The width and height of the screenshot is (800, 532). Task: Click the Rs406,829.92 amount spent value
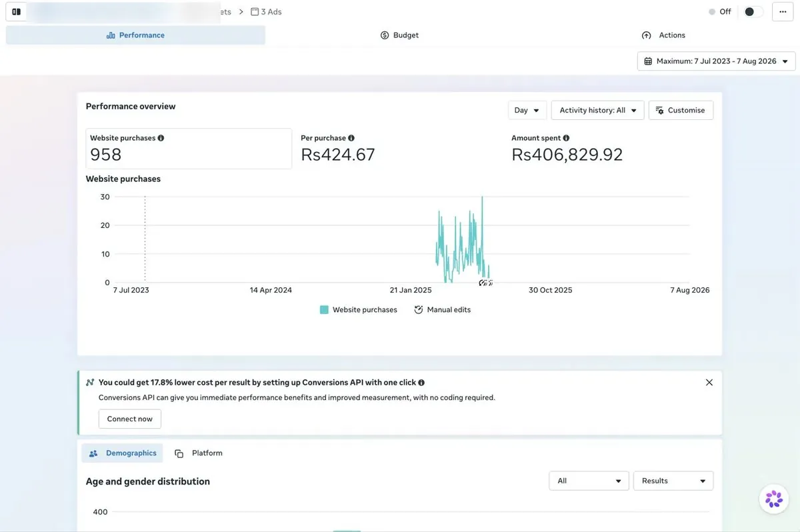pos(567,155)
